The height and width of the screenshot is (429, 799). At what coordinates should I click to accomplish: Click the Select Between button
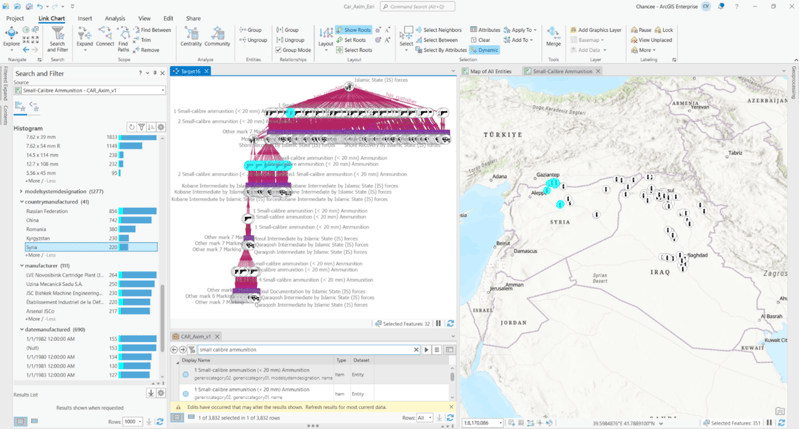tap(436, 40)
